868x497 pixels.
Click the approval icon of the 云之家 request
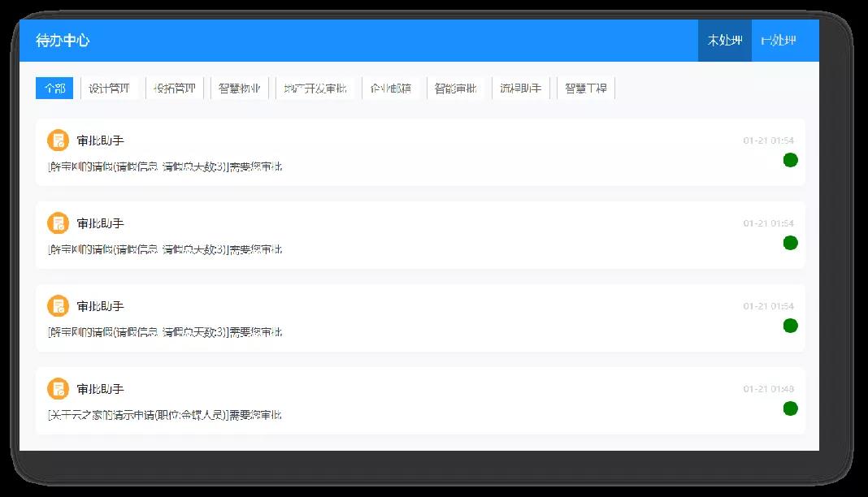tap(58, 389)
